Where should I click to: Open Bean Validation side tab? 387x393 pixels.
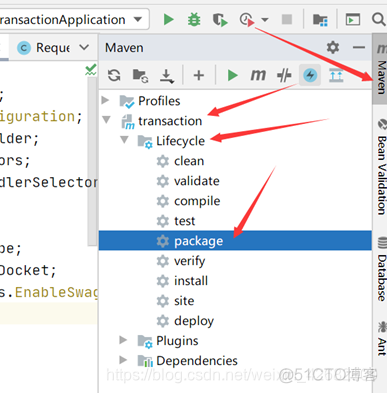(380, 167)
